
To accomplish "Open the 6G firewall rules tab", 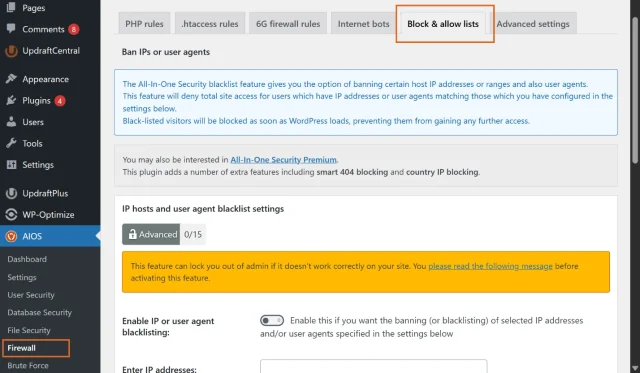I will [288, 23].
